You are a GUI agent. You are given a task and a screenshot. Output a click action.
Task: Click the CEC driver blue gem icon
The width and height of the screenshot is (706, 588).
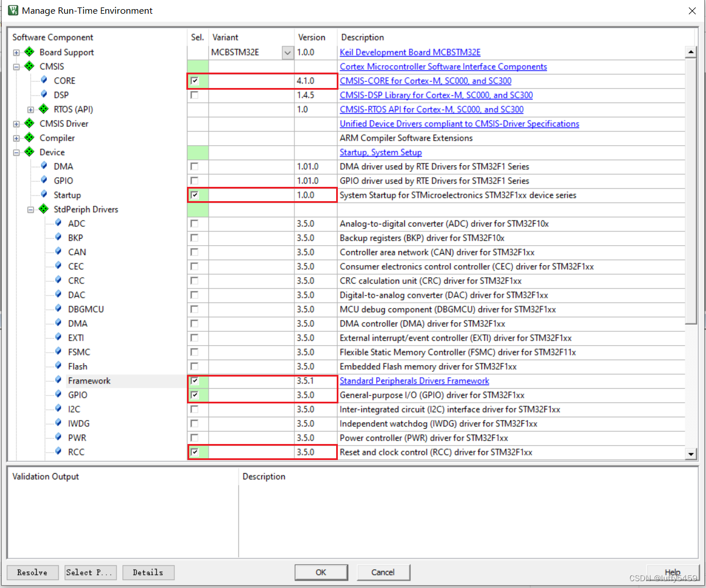pyautogui.click(x=58, y=266)
